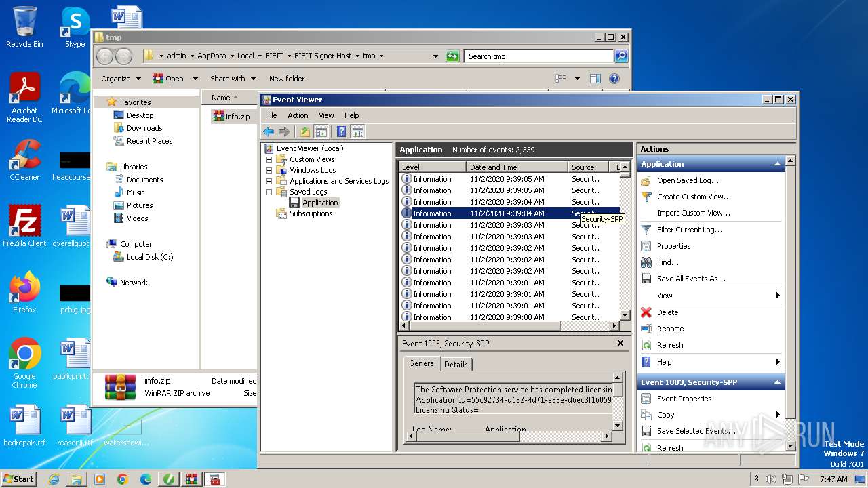Open Share with dropdown in tmp window
Screen dimensions: 868x488
pos(233,79)
